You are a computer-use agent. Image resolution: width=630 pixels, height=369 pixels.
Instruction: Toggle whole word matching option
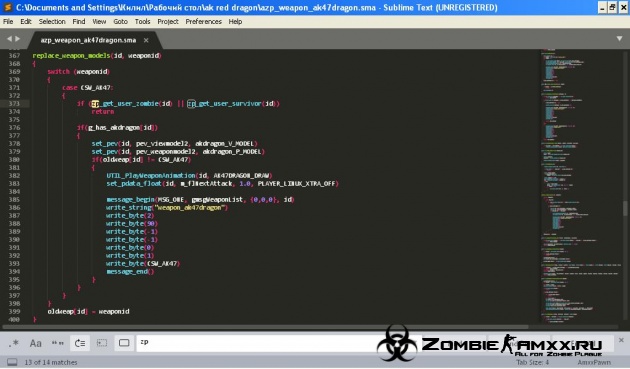[57, 343]
